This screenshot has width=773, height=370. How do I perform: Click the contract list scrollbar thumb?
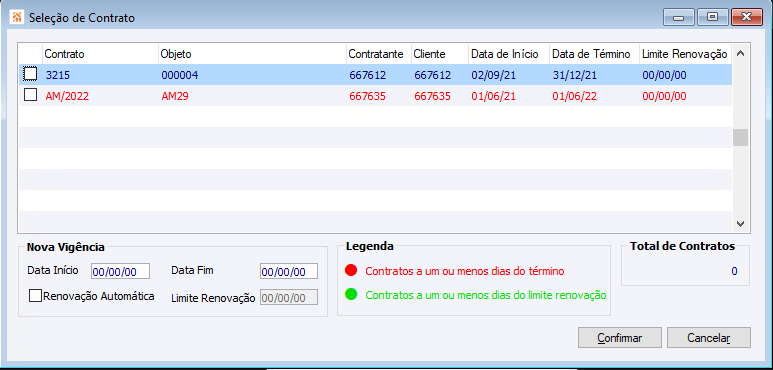[740, 137]
